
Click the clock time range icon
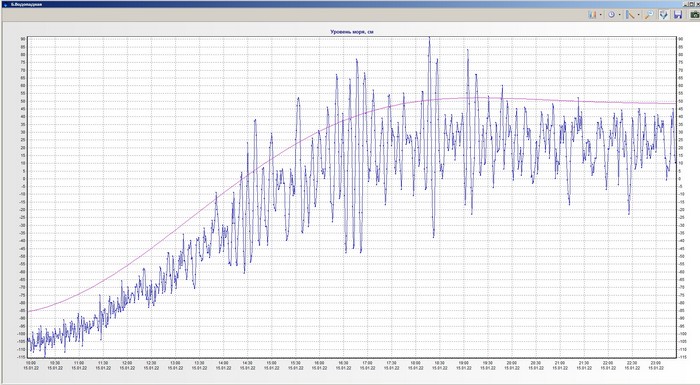click(611, 15)
